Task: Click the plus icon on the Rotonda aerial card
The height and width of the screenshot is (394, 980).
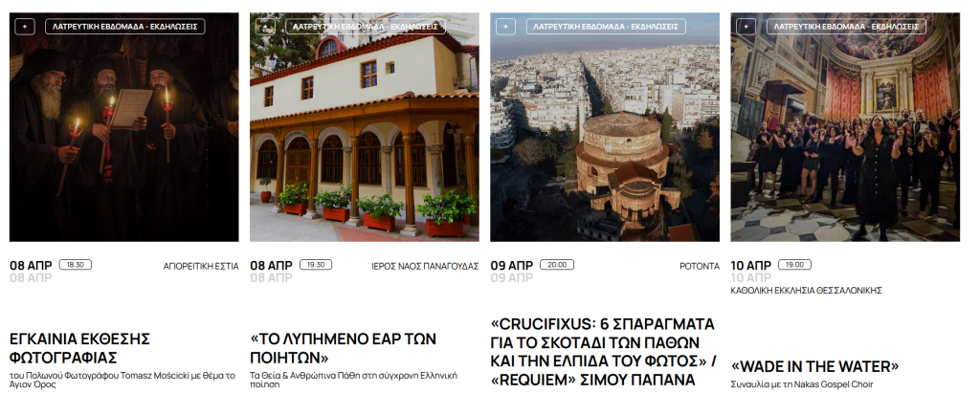Action: coord(505,27)
